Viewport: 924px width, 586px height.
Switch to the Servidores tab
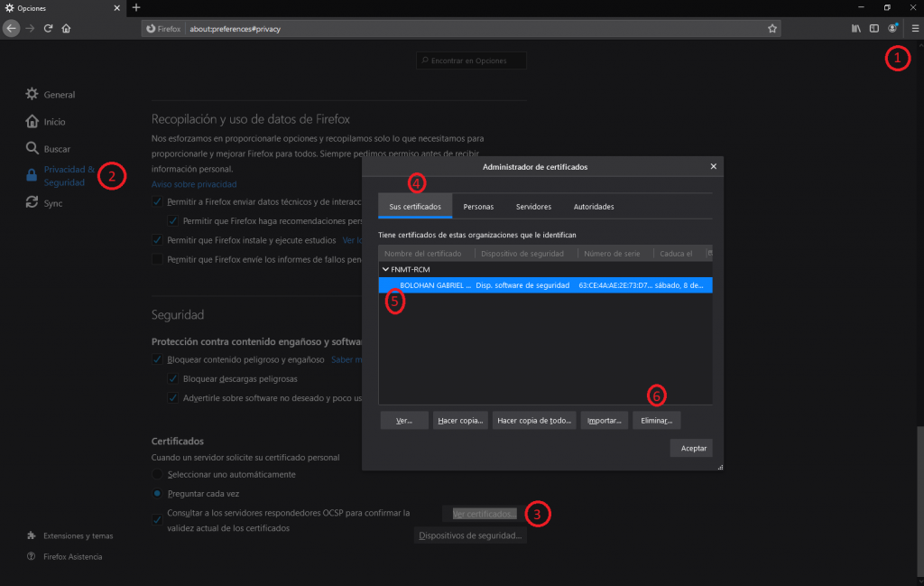point(534,207)
